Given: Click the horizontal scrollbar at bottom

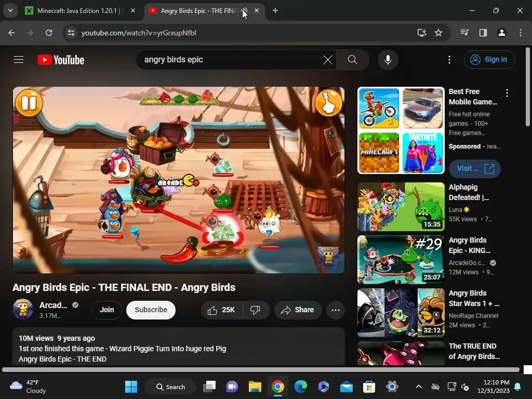Looking at the screenshot, I should (x=261, y=369).
